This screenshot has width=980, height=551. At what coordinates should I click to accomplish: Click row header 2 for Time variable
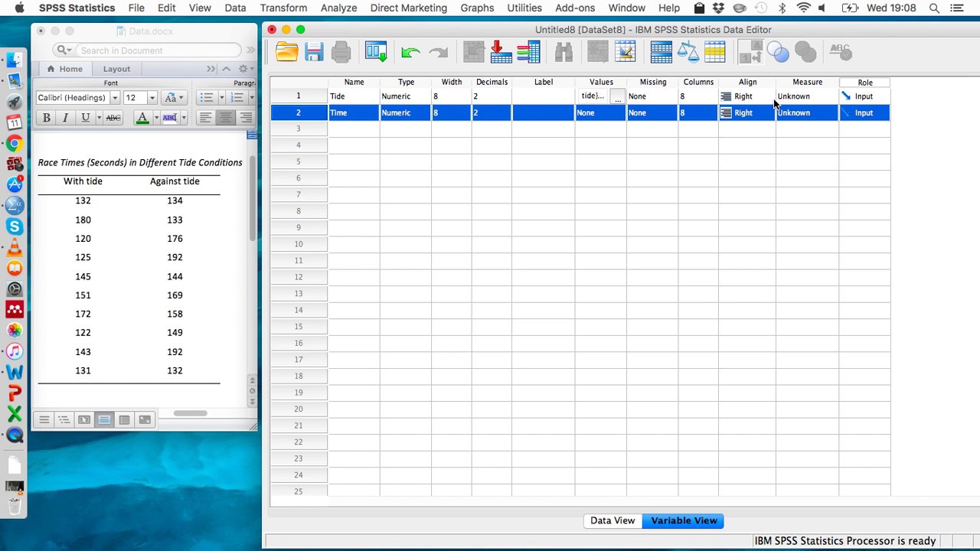click(299, 112)
